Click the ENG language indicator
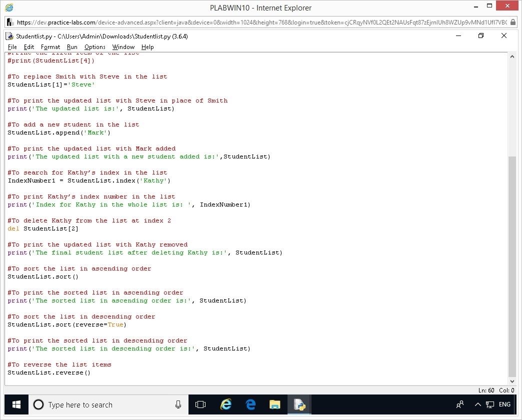This screenshot has height=420, width=522. (504, 404)
